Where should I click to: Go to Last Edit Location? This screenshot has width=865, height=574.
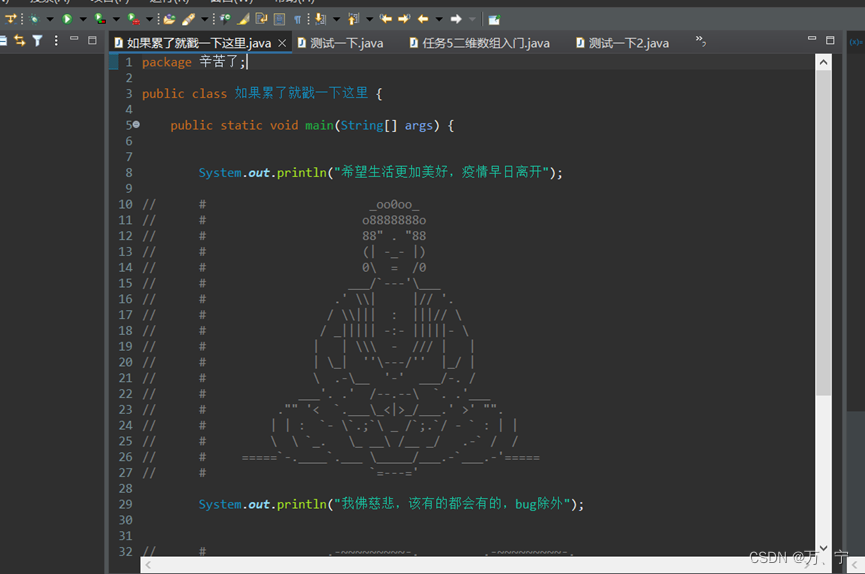pyautogui.click(x=386, y=19)
